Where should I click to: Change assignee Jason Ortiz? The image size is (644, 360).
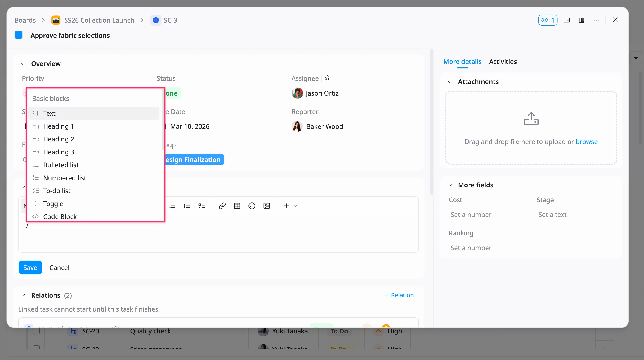click(315, 93)
